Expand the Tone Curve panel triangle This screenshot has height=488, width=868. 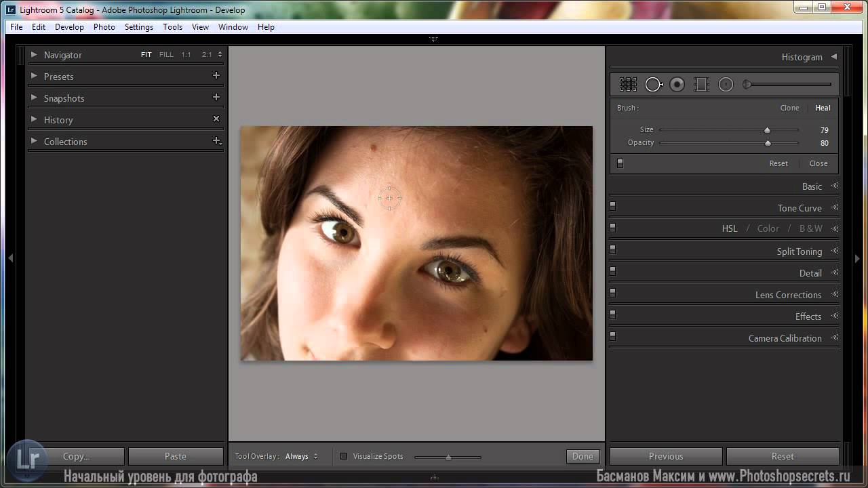[834, 207]
